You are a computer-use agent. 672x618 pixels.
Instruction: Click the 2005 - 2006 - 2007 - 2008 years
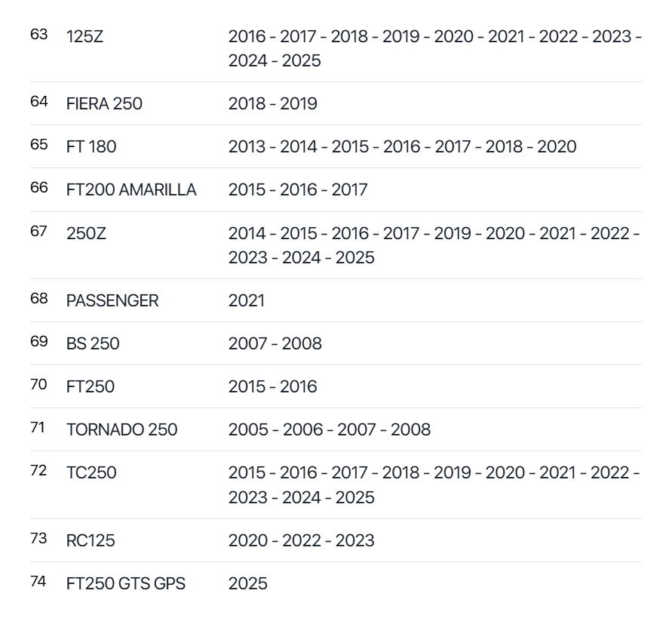329,429
